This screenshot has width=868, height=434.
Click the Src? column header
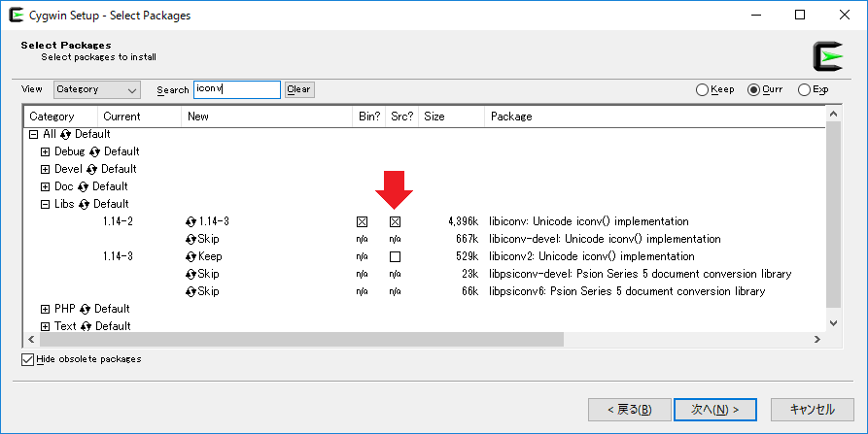401,117
